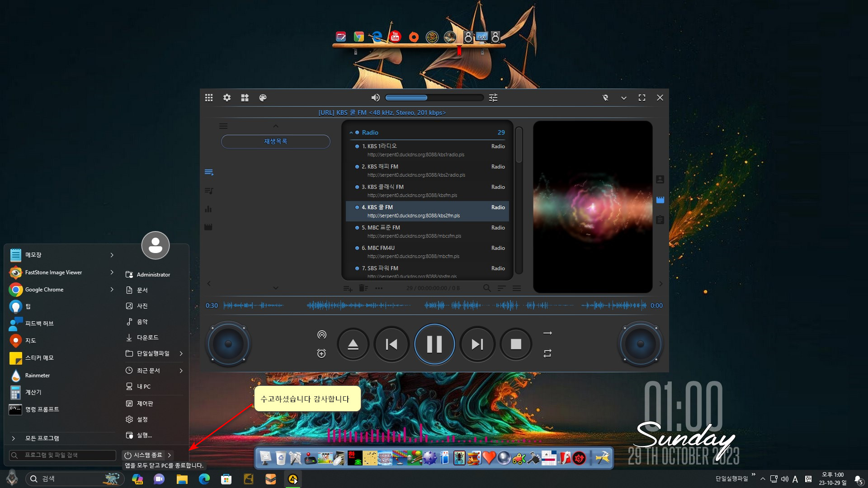Click the 재생목록 button
Screen dimensions: 868x488
coord(276,141)
